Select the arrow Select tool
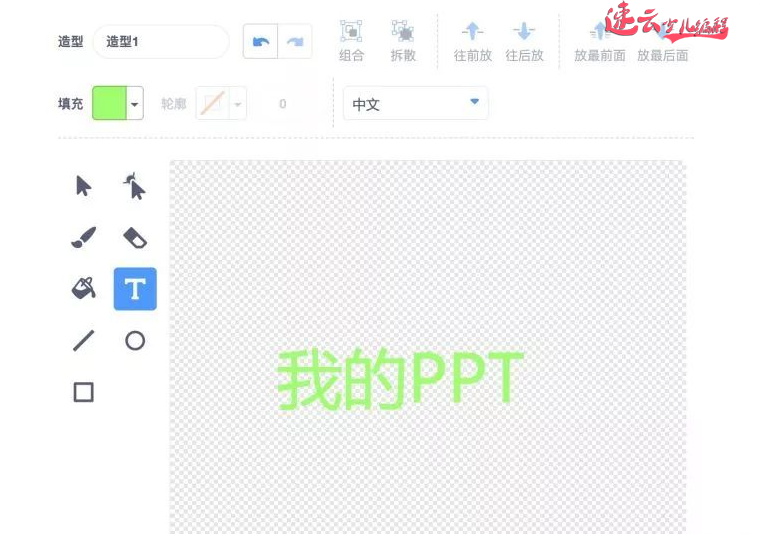Image resolution: width=760 pixels, height=534 pixels. (84, 186)
